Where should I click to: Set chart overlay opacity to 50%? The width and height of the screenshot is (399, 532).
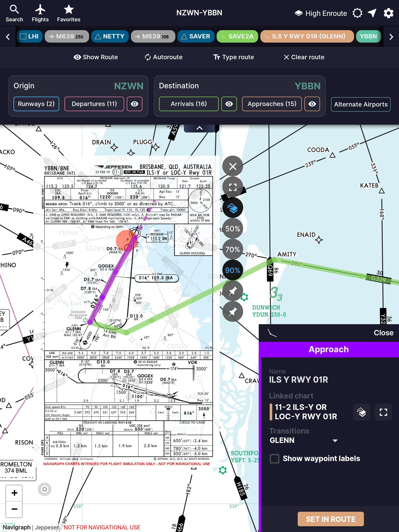233,229
